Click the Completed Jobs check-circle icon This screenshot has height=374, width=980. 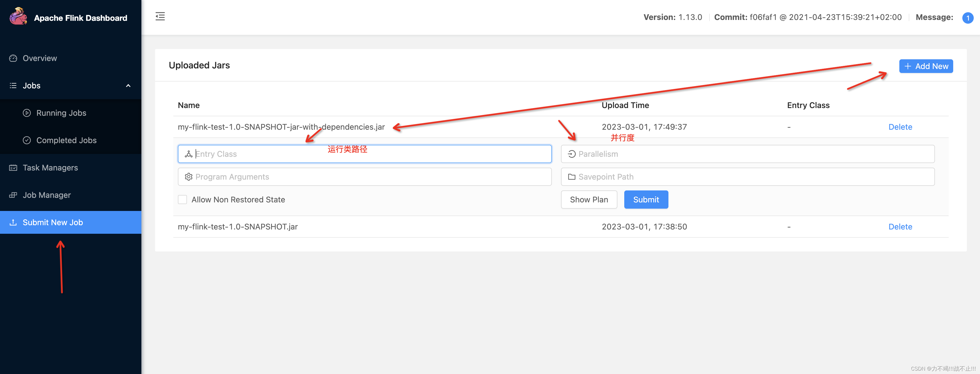click(27, 141)
